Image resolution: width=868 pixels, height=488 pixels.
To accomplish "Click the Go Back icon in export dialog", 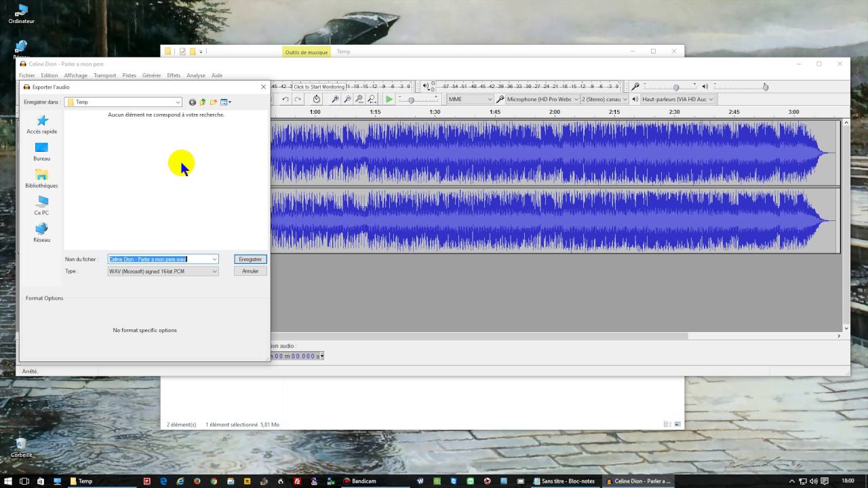I will coord(193,102).
